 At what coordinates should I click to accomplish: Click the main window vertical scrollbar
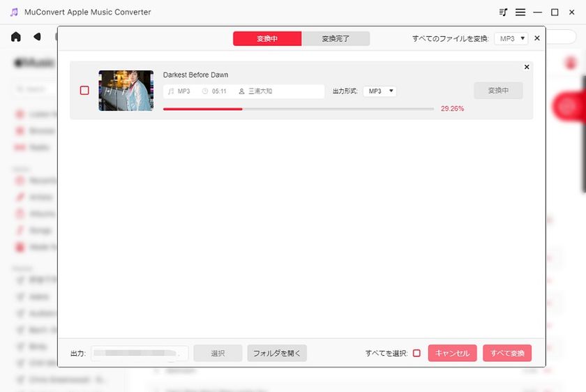pyautogui.click(x=584, y=135)
